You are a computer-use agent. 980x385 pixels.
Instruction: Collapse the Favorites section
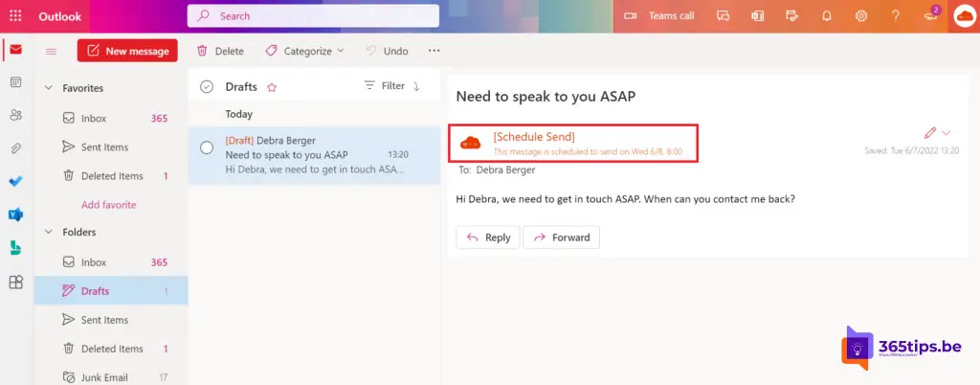click(x=49, y=88)
